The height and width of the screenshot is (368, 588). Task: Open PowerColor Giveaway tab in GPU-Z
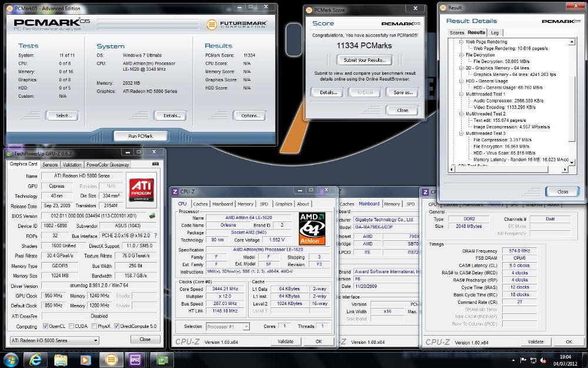[108, 164]
